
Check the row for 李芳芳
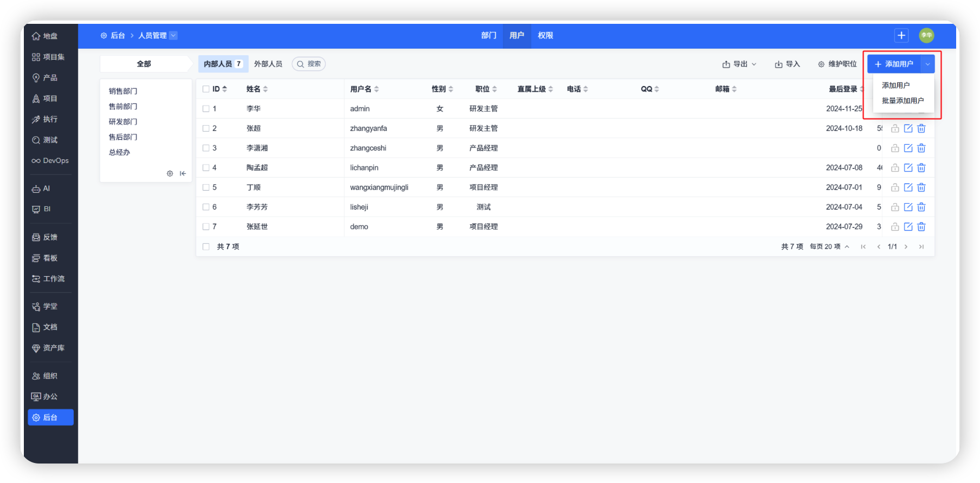tap(206, 207)
